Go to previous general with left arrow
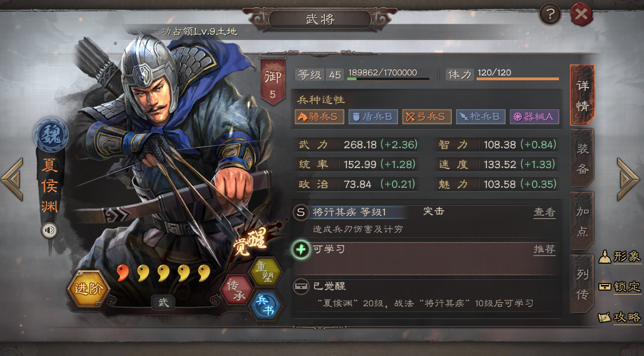Image resolution: width=644 pixels, height=356 pixels. 12,179
